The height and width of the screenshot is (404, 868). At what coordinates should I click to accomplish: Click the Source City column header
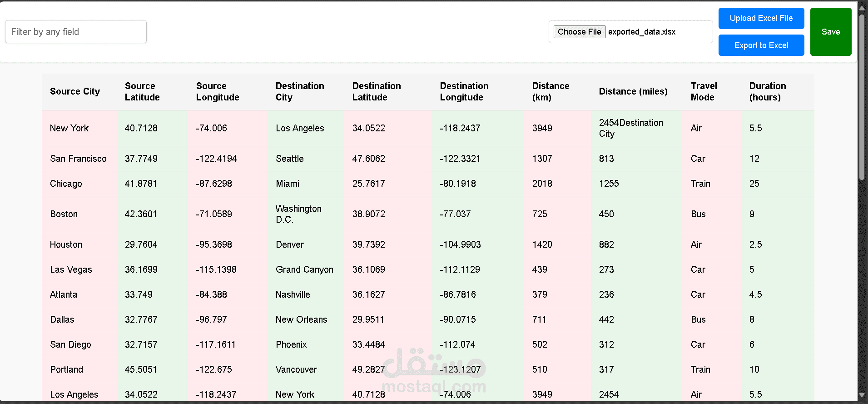point(75,91)
